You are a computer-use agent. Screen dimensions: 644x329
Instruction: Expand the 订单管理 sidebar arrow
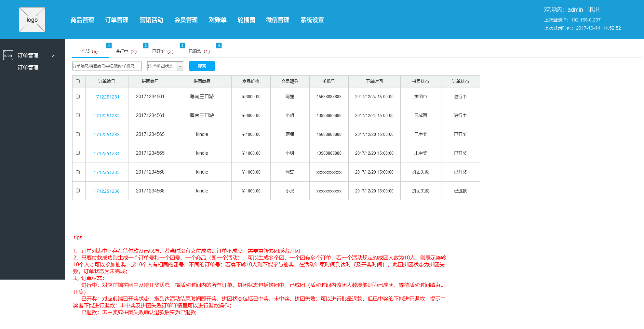click(x=53, y=56)
